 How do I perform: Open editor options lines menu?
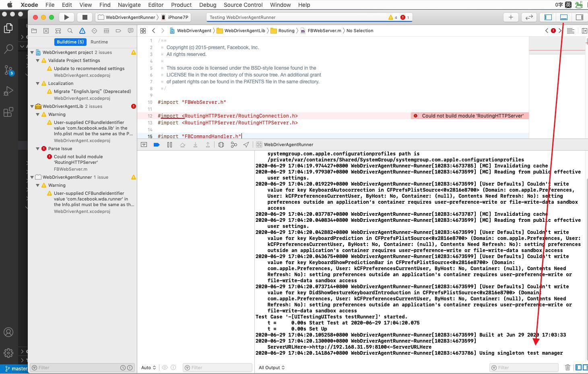(x=570, y=31)
